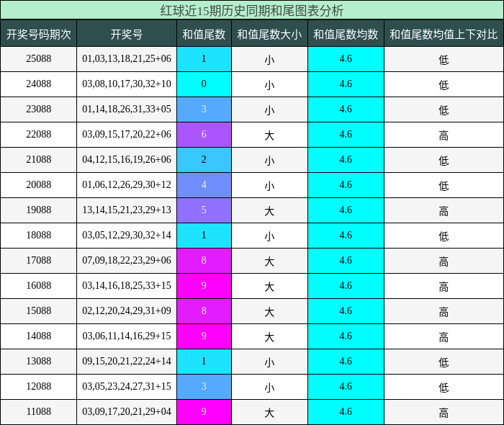
Task: Click the magenta cell with 9 in row 16088
Action: click(x=204, y=286)
